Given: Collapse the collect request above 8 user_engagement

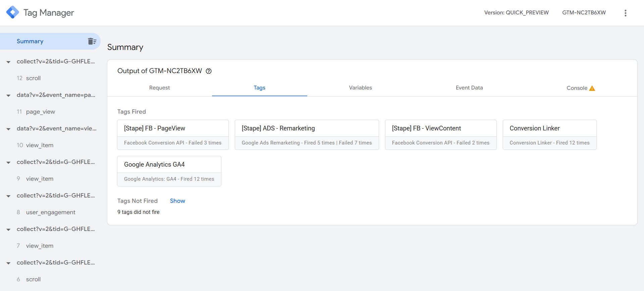Looking at the screenshot, I should [x=8, y=196].
